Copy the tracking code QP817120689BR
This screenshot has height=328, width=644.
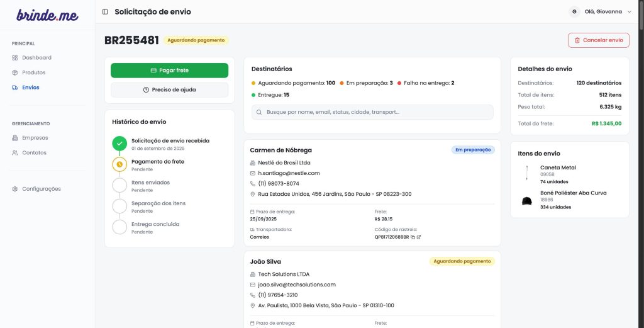point(413,237)
